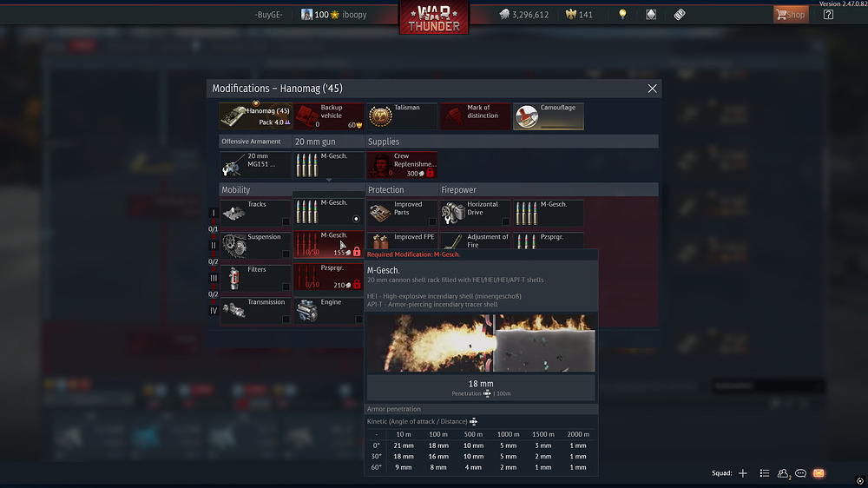868x488 pixels.
Task: Open the Shop button
Action: point(791,15)
